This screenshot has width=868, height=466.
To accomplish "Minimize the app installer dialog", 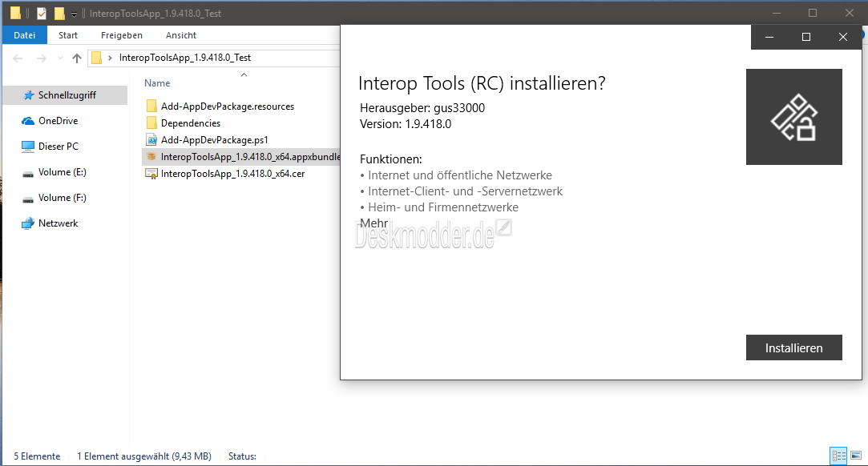I will (x=769, y=37).
